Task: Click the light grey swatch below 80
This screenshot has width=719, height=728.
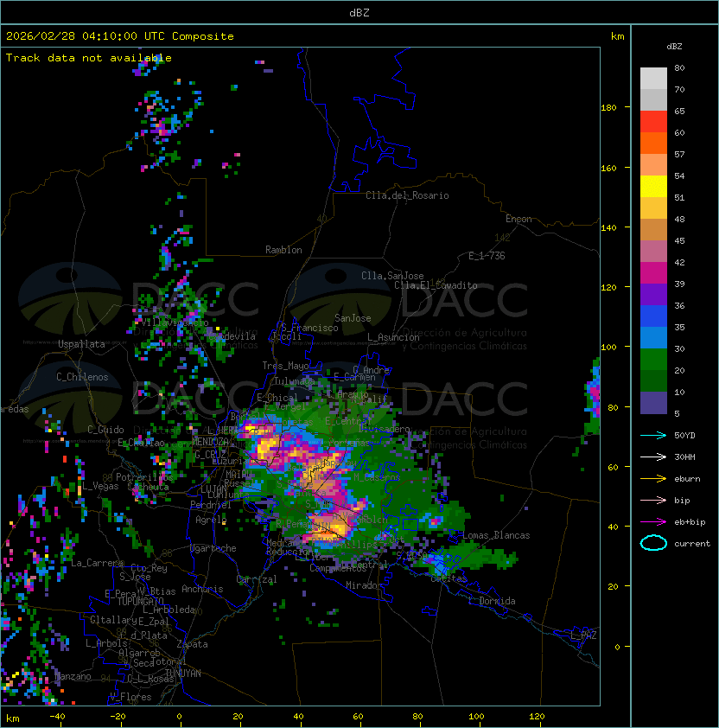Action: coord(653,78)
